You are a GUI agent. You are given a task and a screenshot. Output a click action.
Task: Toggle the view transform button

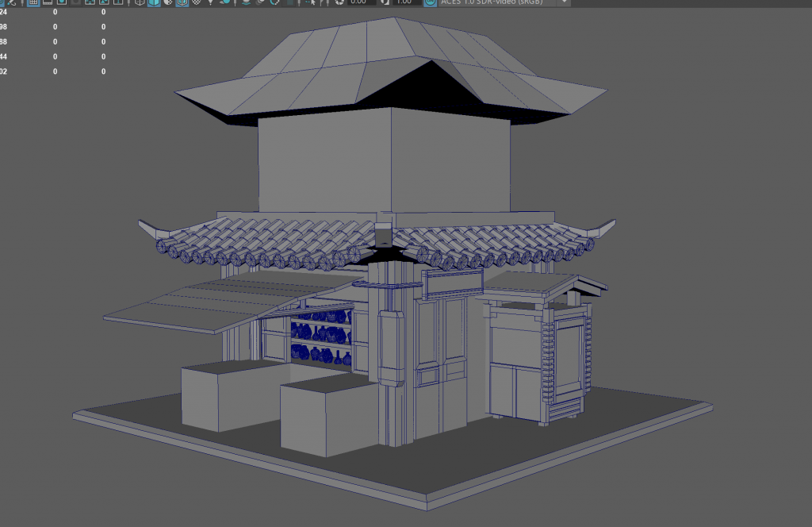[430, 2]
